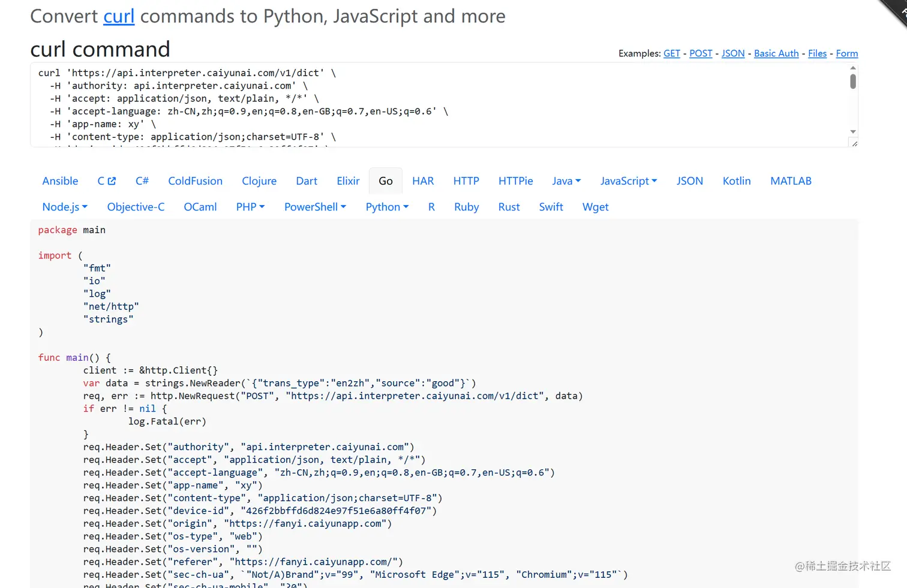Open the PowerShell language dropdown
907x588 pixels.
click(x=315, y=207)
